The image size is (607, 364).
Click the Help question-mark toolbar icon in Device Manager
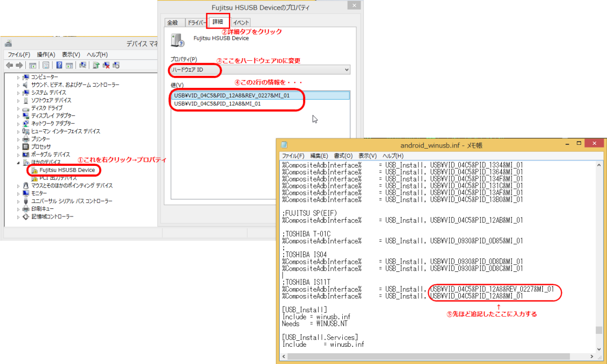point(59,65)
